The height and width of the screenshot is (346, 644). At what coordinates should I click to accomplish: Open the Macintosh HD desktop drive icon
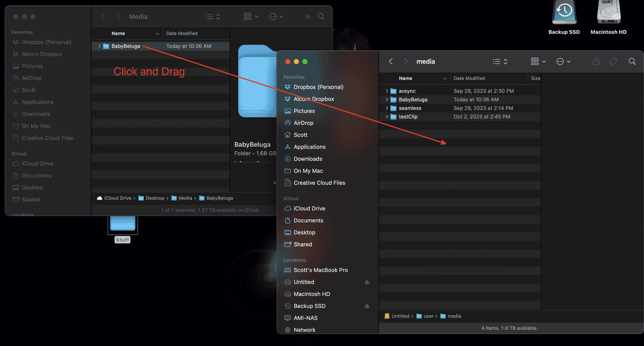tap(608, 13)
